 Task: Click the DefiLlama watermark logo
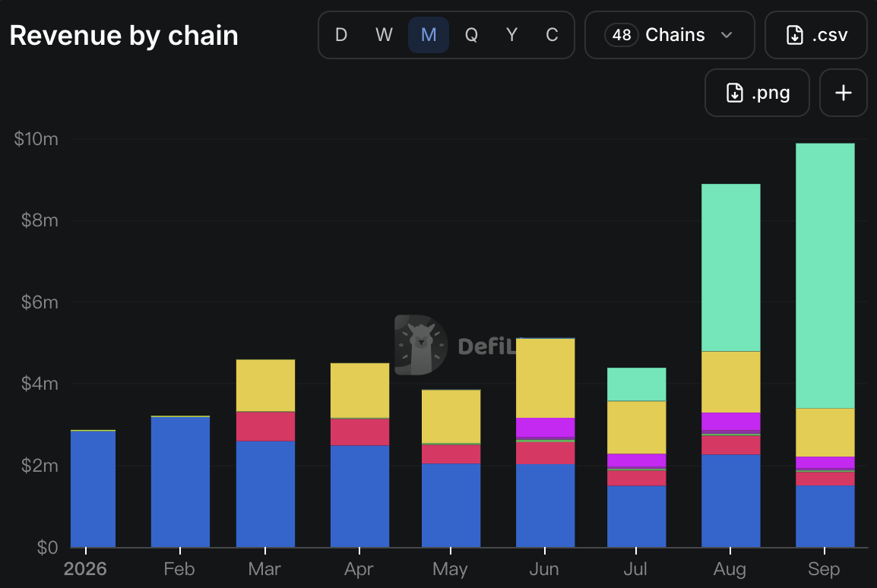point(420,345)
